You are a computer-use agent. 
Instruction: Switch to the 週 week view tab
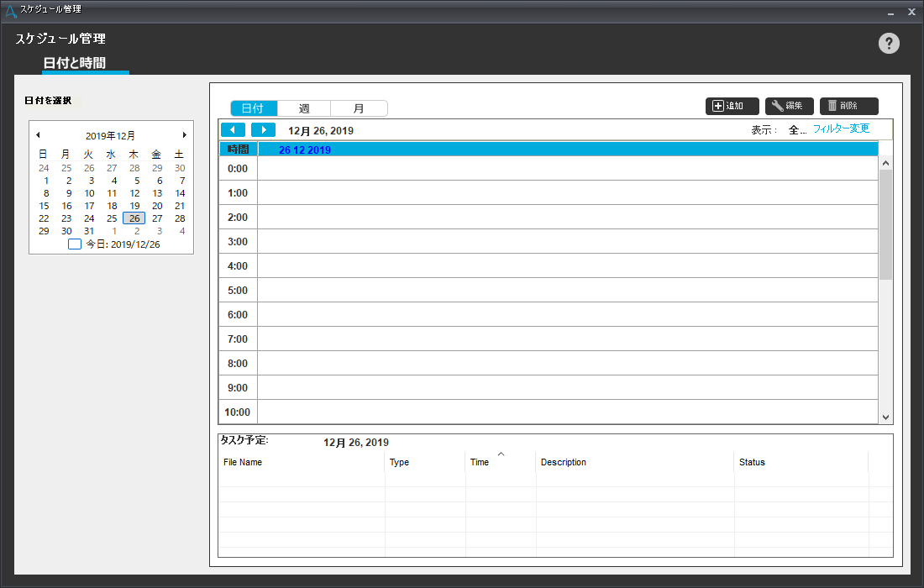[x=304, y=108]
